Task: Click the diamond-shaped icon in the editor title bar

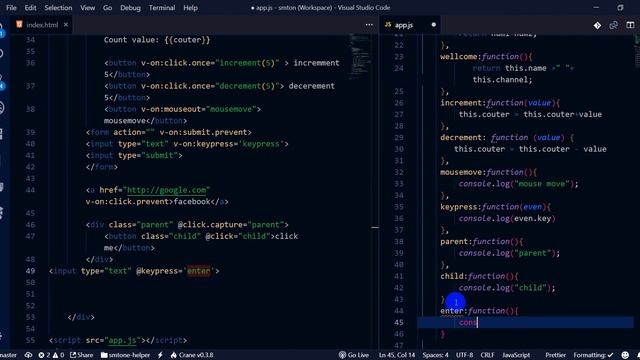Action: (597, 25)
